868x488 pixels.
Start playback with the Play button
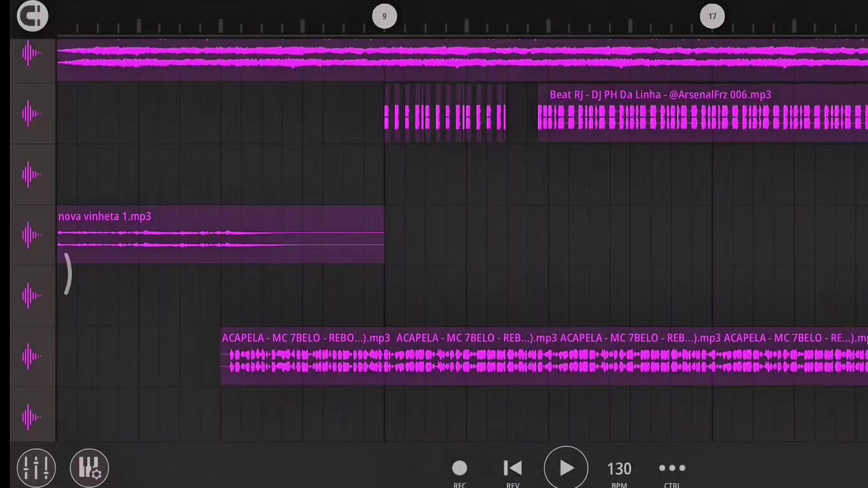point(566,468)
